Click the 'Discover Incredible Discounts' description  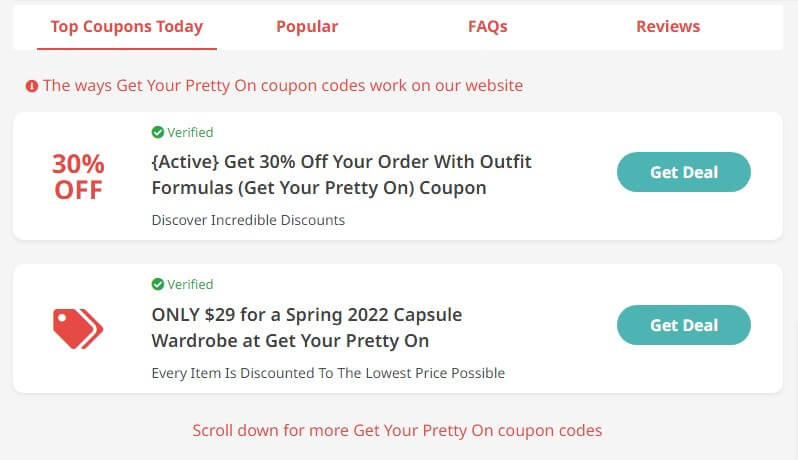[248, 220]
